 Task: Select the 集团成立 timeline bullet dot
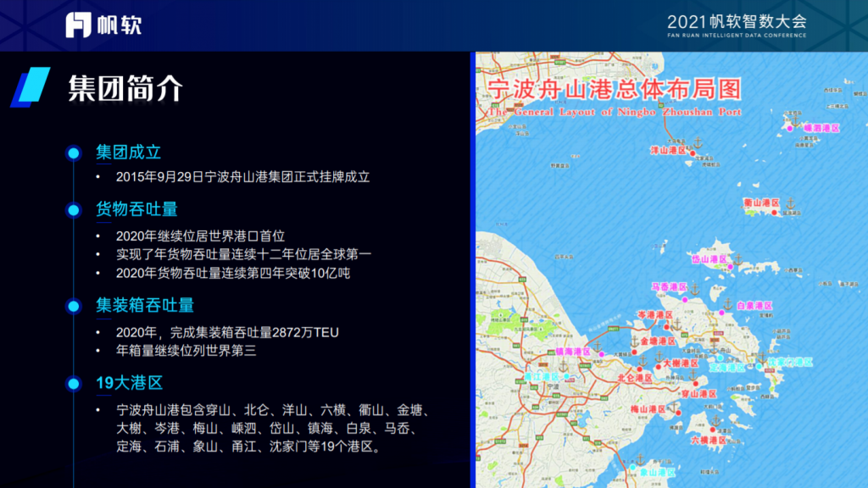point(74,153)
